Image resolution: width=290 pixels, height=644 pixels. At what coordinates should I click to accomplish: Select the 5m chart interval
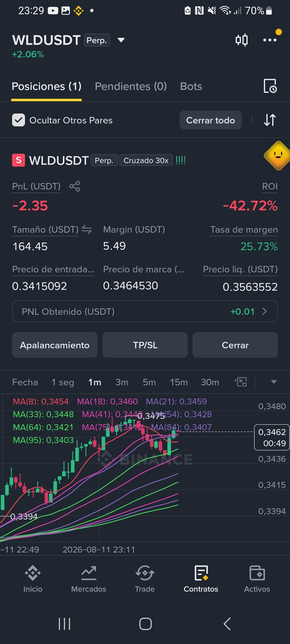149,382
